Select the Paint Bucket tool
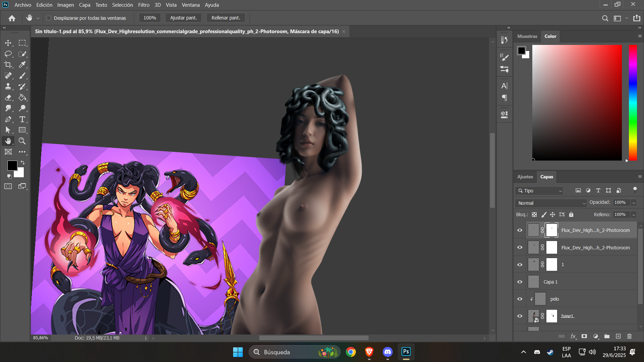This screenshot has width=644, height=362. (22, 98)
